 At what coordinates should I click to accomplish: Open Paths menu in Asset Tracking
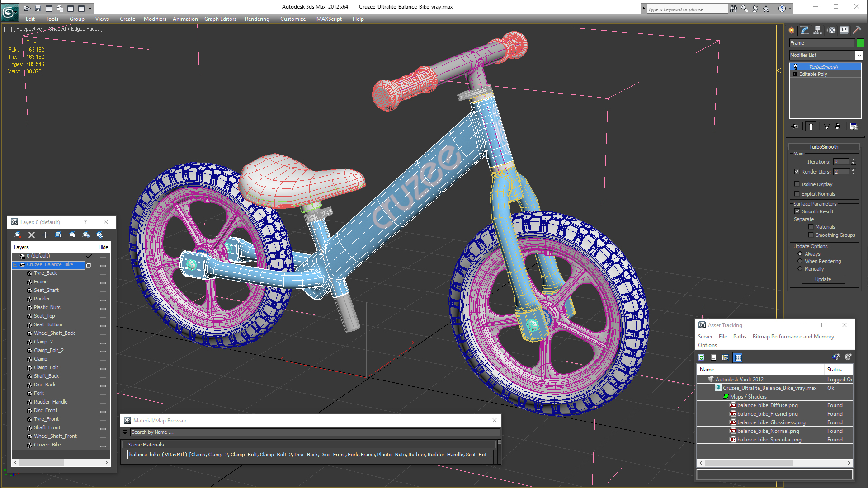point(740,337)
